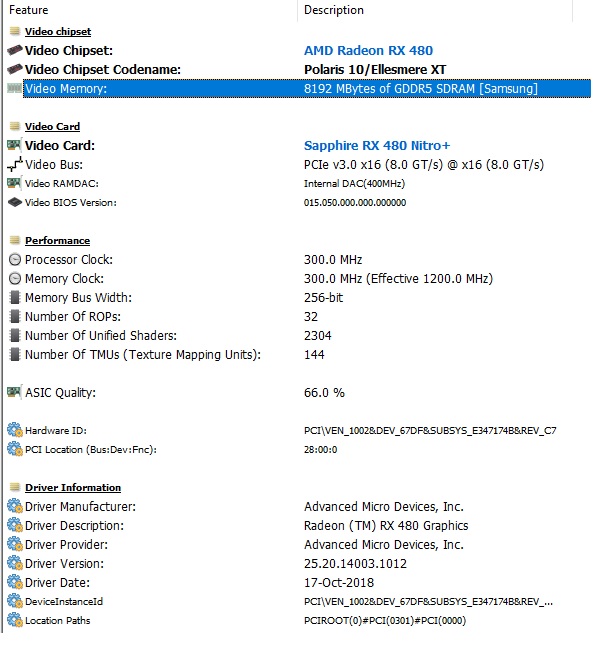Click the 66.0 % ASIC quality value
The height and width of the screenshot is (645, 596).
(x=324, y=392)
